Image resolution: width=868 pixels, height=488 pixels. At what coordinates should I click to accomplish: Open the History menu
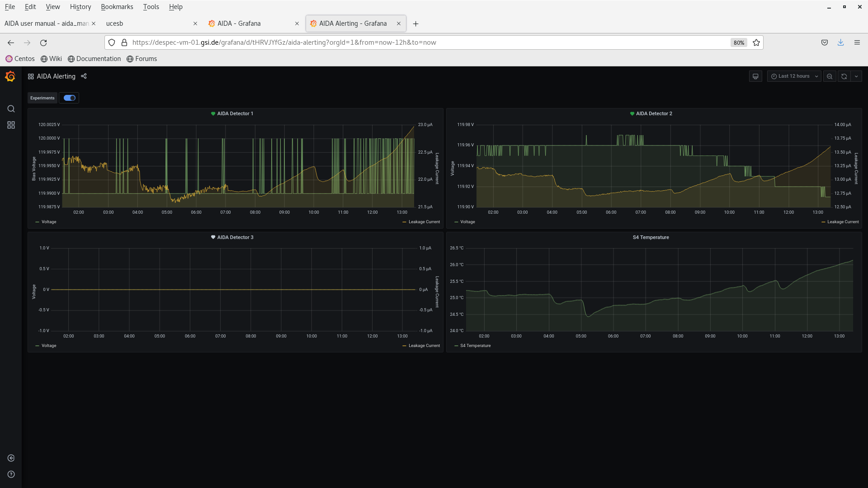[x=80, y=7]
